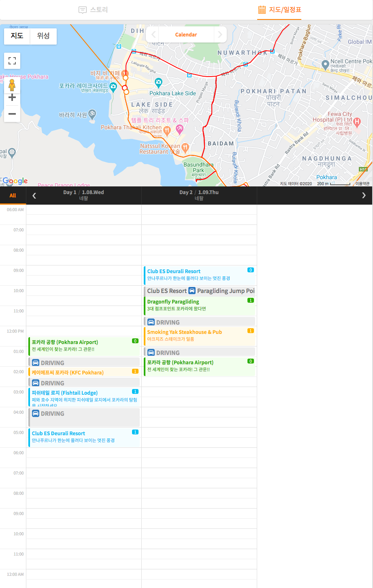
Task: Show next days in schedule header
Action: (x=364, y=195)
